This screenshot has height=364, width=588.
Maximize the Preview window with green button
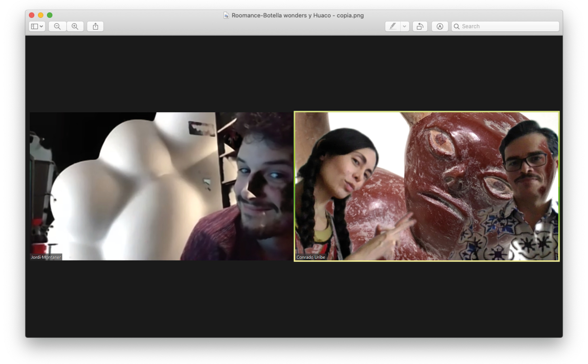[50, 15]
